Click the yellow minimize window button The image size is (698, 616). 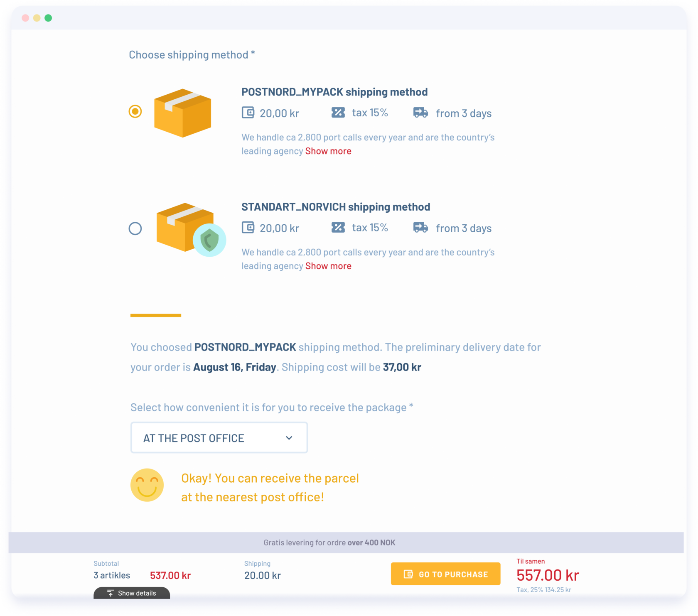pos(37,18)
